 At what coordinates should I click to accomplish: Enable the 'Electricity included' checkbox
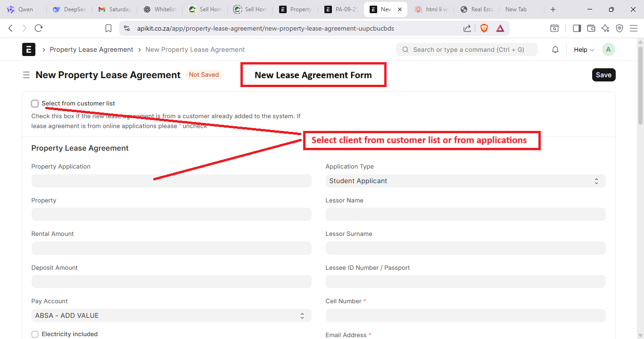pyautogui.click(x=35, y=334)
